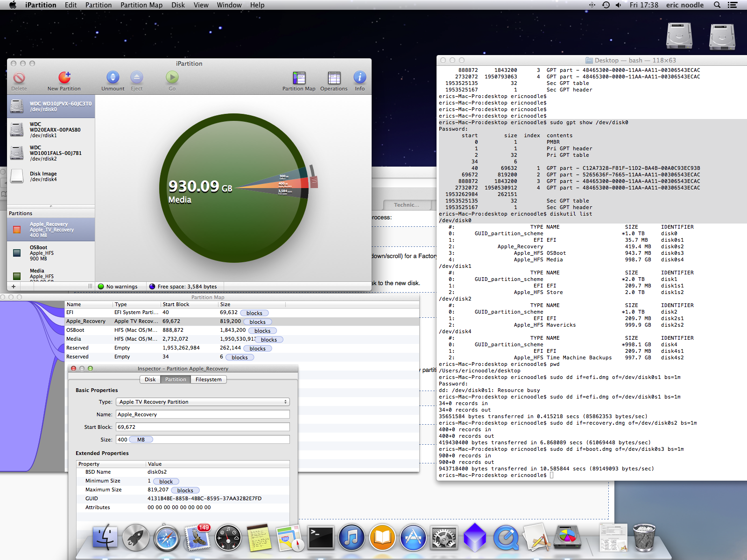Open blocks unit dropdown in Media row
Viewport: 747px width, 560px height.
click(x=269, y=340)
